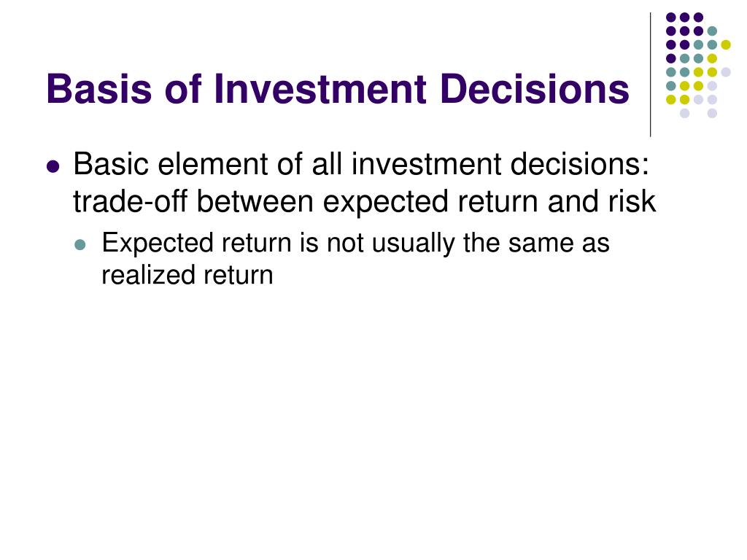
Task: Click the word "Decisions" in the title
Action: tap(535, 89)
